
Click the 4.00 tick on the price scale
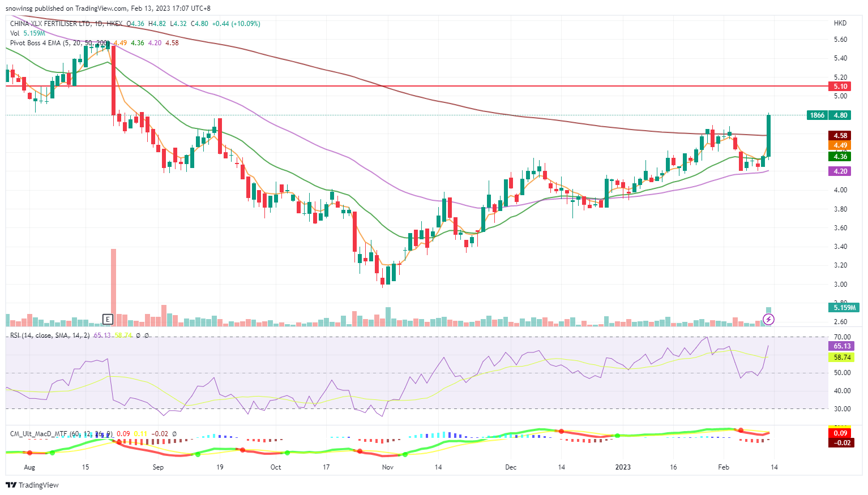[840, 190]
